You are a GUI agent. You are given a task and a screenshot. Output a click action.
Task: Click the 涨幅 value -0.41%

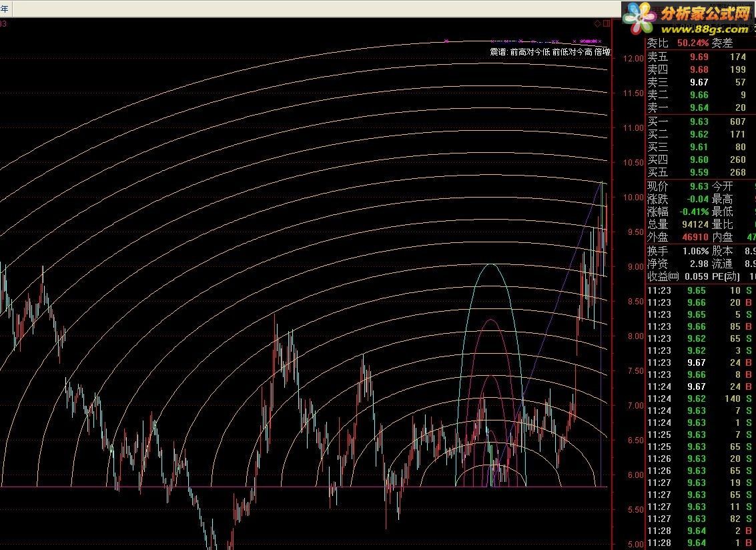point(695,212)
